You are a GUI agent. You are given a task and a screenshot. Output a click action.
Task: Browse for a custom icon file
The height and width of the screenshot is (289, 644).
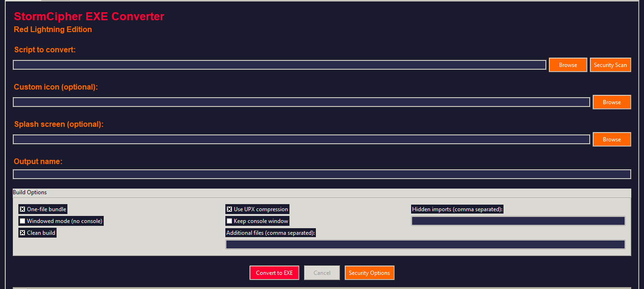611,102
